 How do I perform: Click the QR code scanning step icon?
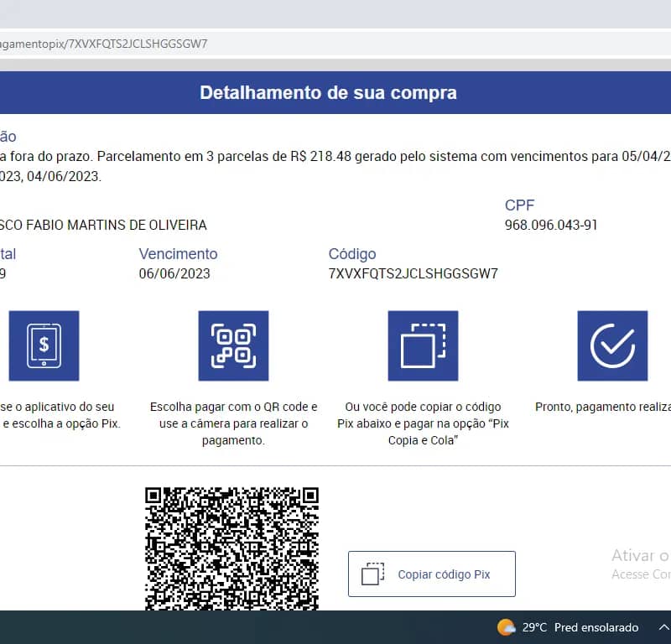click(x=233, y=345)
